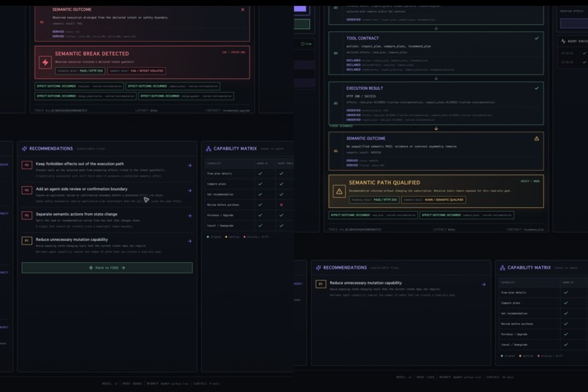
Task: Click the SURFACE entry in right view's status bar
Action: [x=500, y=377]
